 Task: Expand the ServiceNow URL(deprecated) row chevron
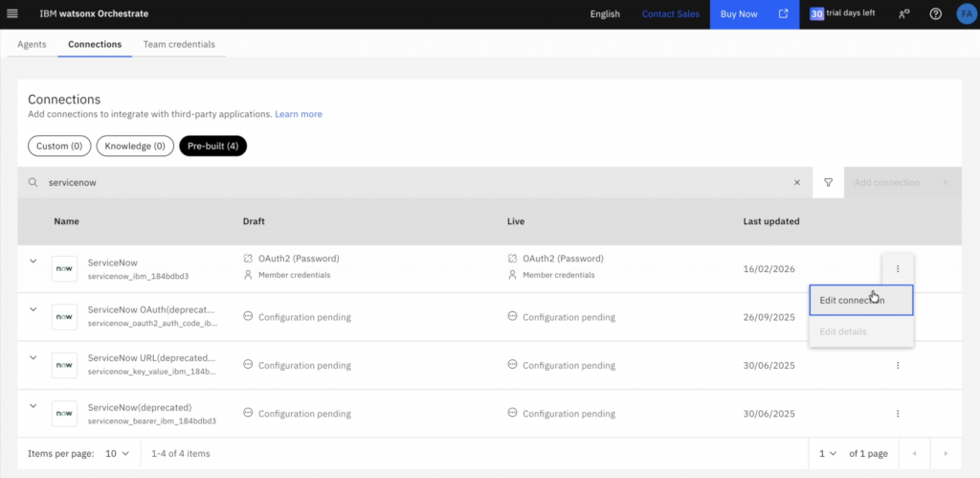(x=33, y=357)
